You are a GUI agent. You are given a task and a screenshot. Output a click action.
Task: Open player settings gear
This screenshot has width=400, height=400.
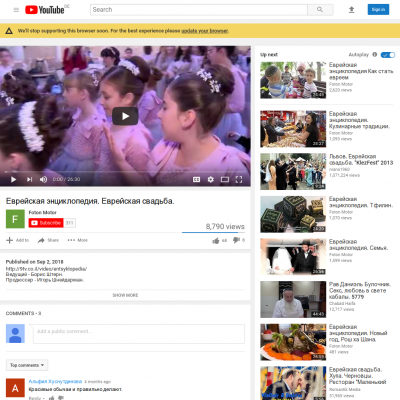211,179
